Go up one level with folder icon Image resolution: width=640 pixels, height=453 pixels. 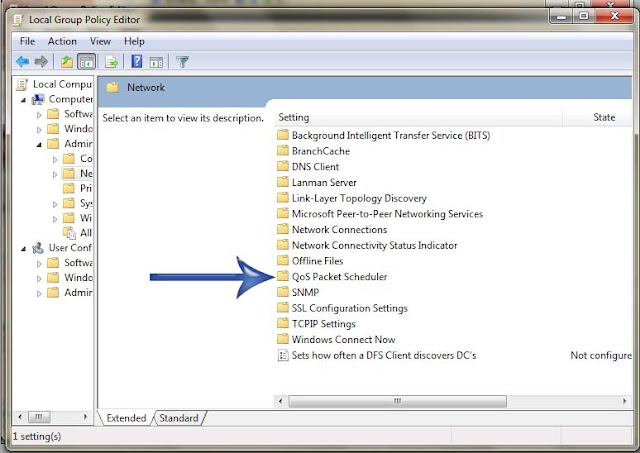click(67, 62)
